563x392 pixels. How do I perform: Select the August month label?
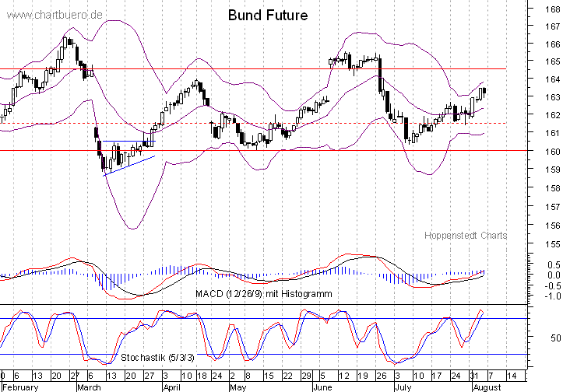[487, 387]
